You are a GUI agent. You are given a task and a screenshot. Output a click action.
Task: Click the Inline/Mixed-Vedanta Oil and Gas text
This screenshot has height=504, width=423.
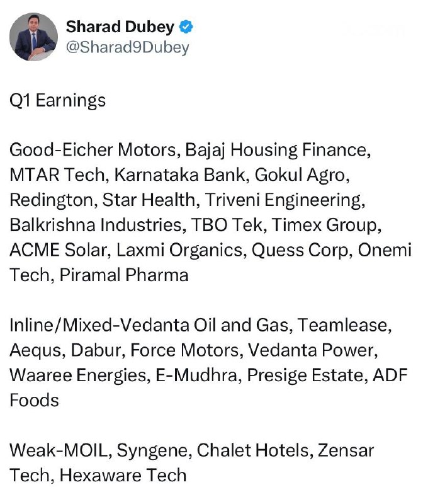149,325
